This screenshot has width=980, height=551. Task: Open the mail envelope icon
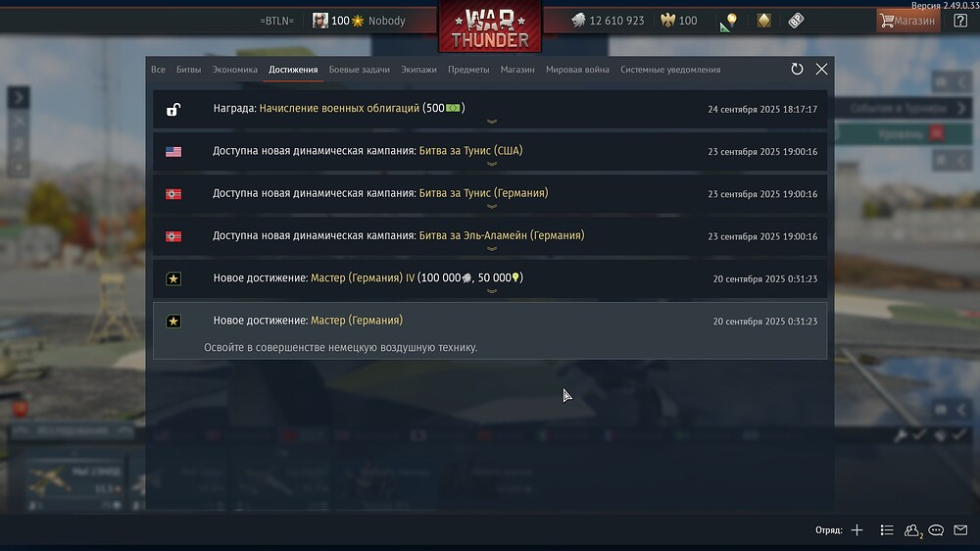[x=960, y=529]
